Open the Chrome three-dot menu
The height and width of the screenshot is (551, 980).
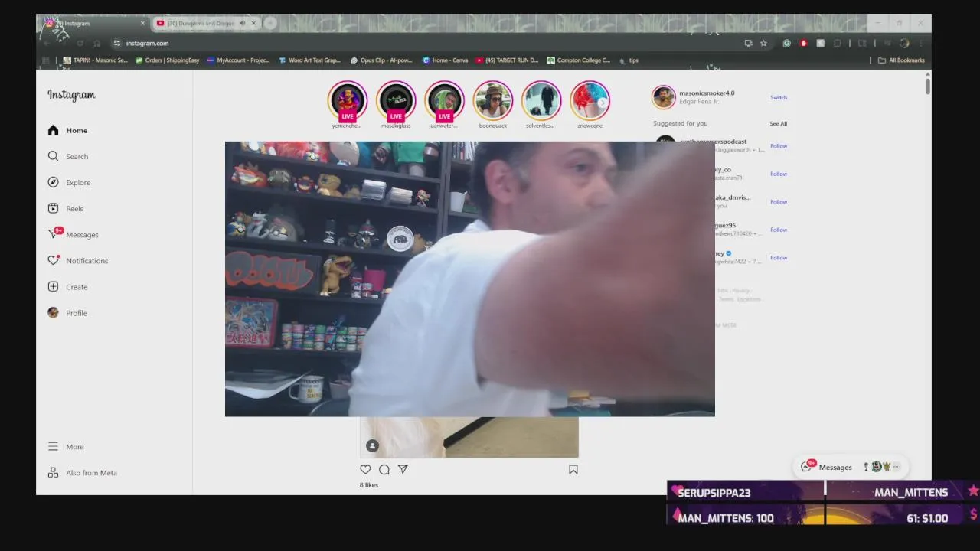click(921, 43)
